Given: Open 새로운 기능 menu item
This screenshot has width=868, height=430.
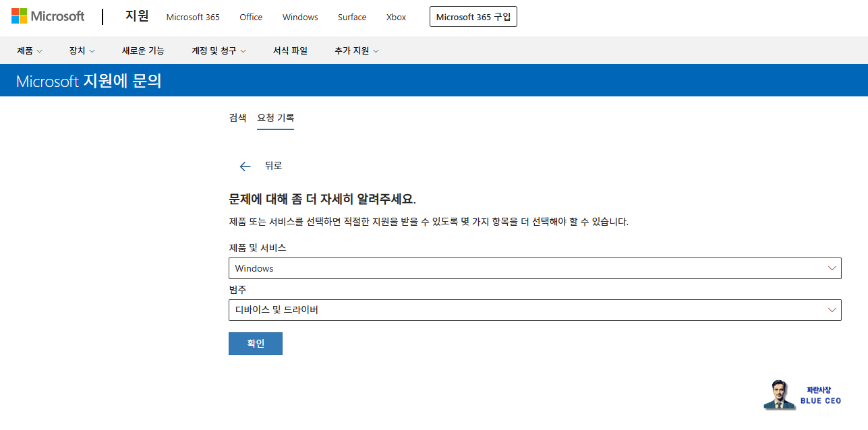Looking at the screenshot, I should pyautogui.click(x=143, y=51).
